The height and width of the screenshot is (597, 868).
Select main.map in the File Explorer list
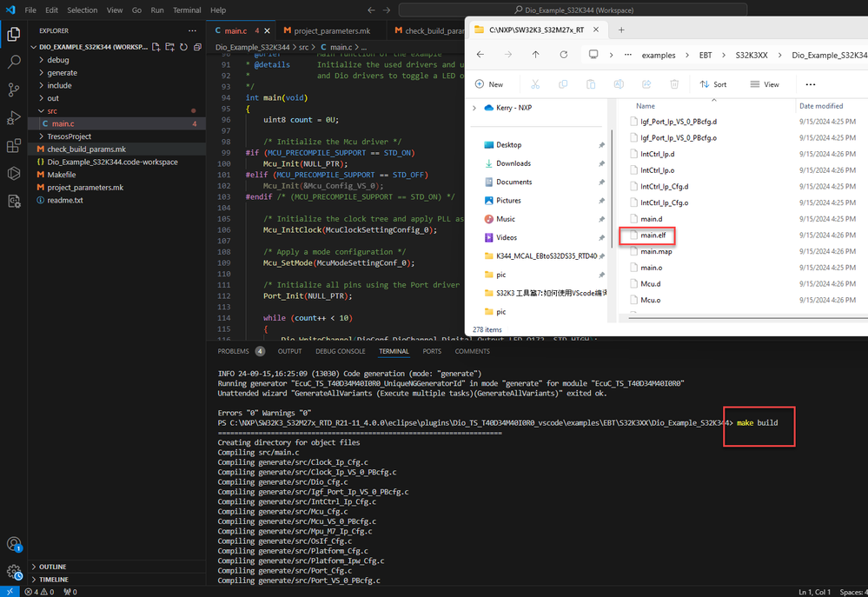point(656,251)
